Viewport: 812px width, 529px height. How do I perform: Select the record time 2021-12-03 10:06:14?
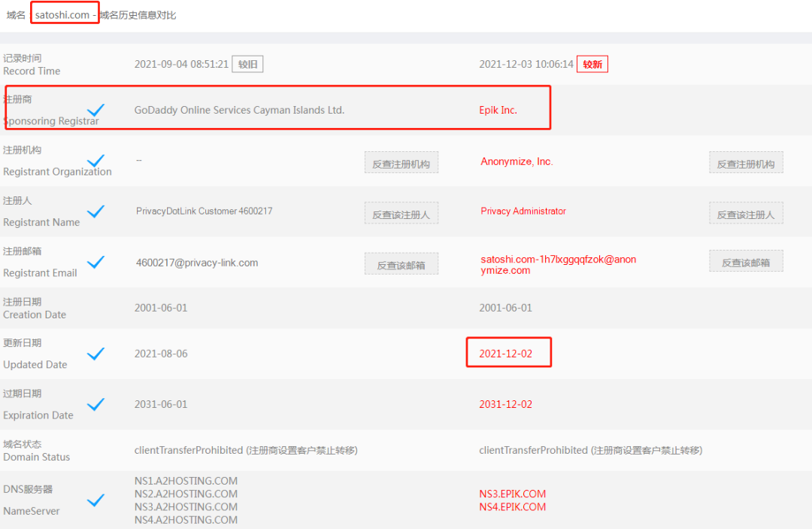click(526, 64)
